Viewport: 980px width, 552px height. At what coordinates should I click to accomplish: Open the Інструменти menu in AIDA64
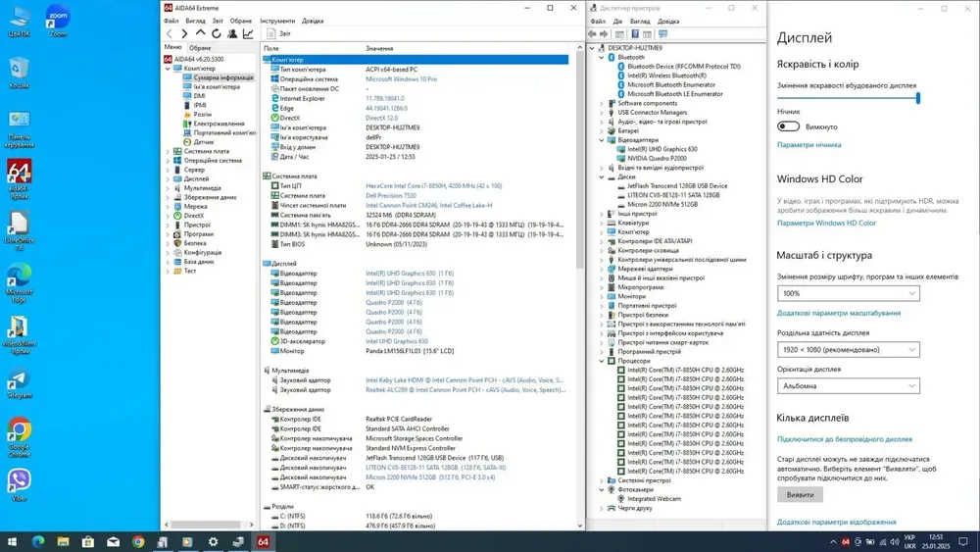[x=277, y=21]
